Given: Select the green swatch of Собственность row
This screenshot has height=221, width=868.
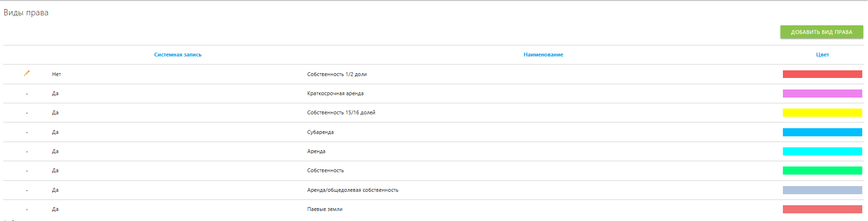Looking at the screenshot, I should [x=823, y=170].
